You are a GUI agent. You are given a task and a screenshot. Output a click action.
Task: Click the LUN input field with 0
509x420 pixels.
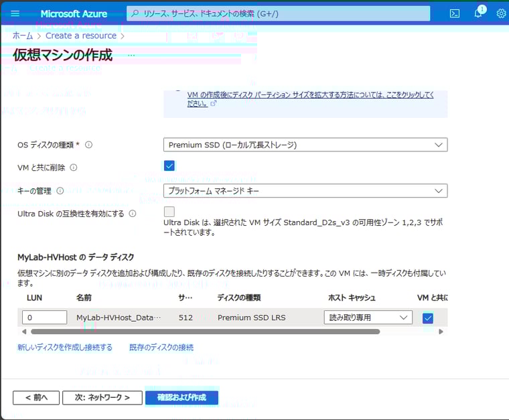tap(45, 318)
